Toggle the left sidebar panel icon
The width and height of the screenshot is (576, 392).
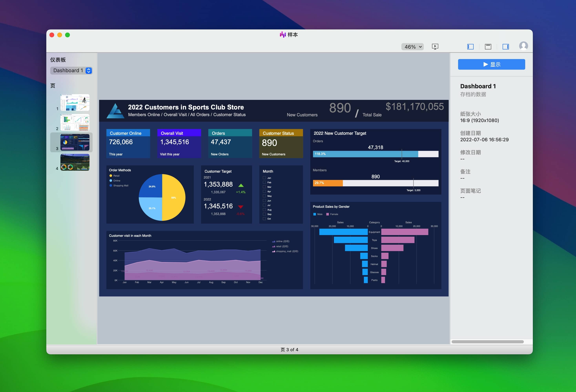(470, 46)
